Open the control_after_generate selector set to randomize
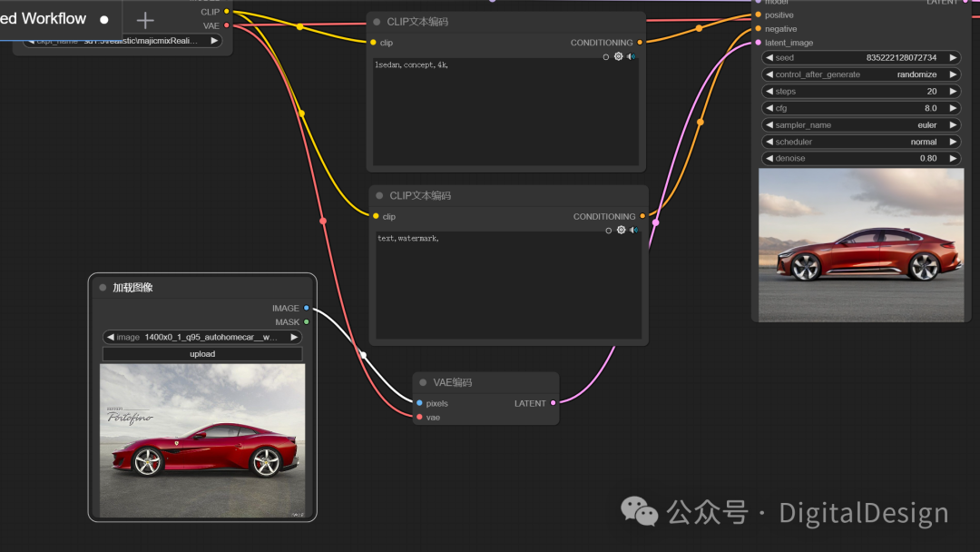Viewport: 980px width, 552px height. (x=860, y=74)
